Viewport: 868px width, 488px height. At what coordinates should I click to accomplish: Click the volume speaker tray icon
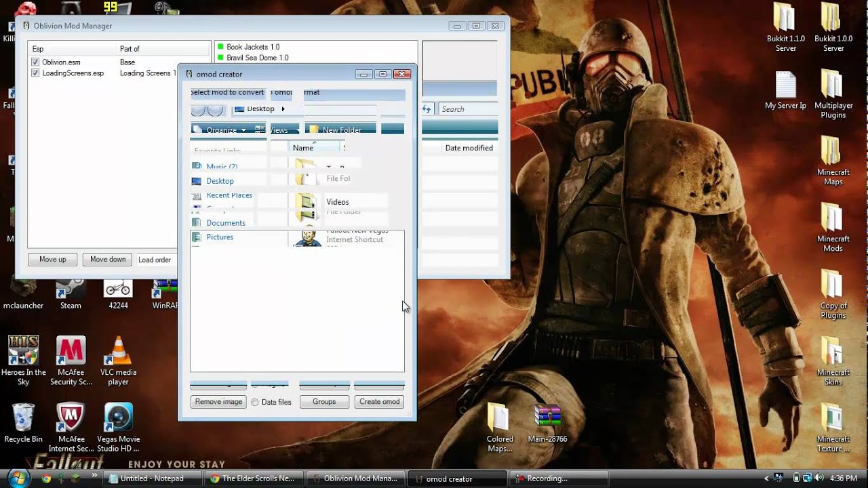pyautogui.click(x=820, y=479)
